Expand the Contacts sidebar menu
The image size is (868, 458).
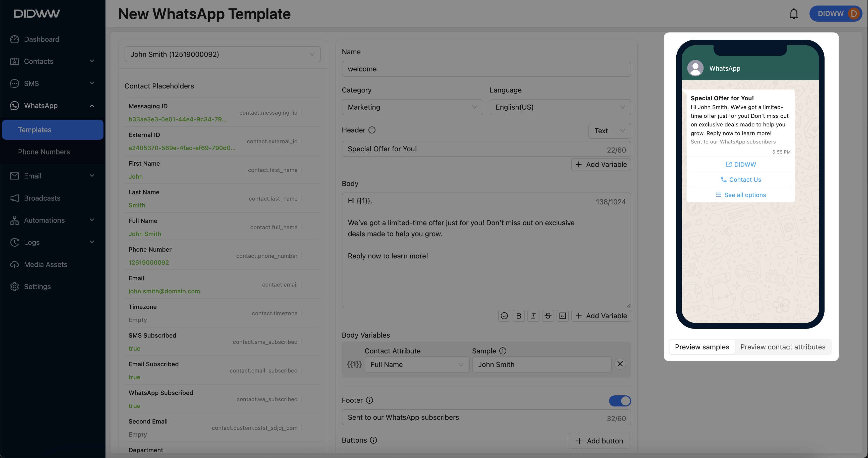coord(52,61)
